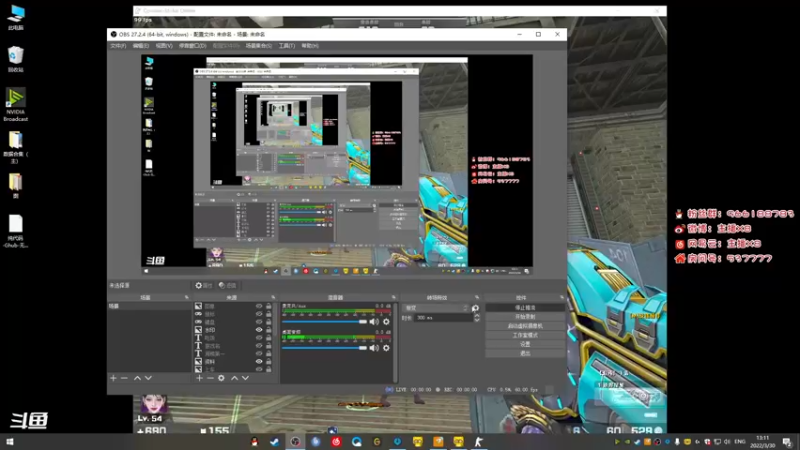The image size is (800, 450).
Task: Toggle visibility of the 资料 source
Action: point(259,362)
